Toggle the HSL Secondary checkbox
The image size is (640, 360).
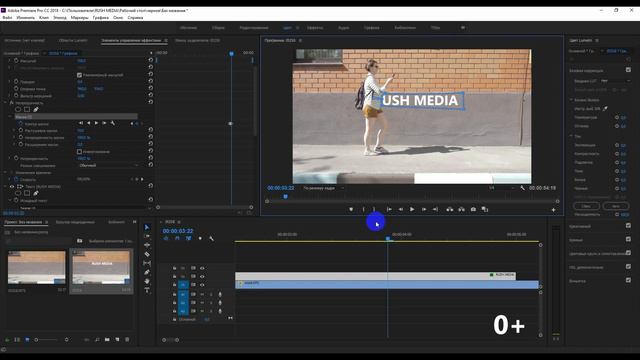[x=628, y=267]
